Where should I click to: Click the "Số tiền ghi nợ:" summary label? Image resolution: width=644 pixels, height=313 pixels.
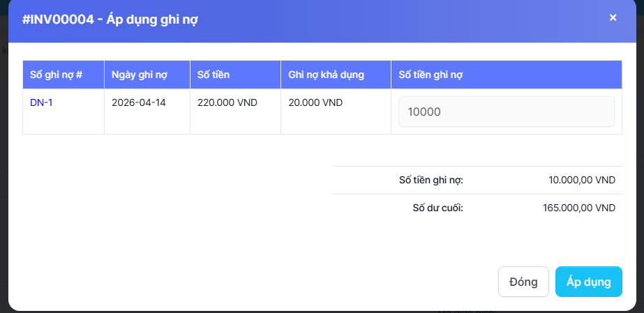[430, 180]
